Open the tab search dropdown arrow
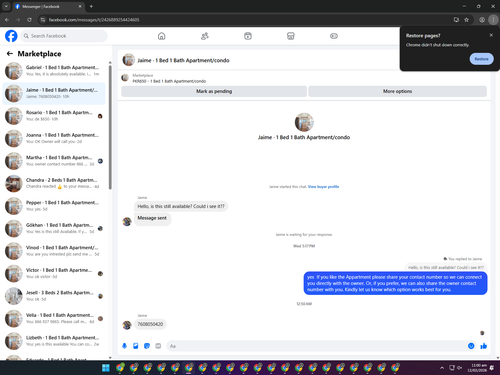Screen dimensions: 500x375 pyautogui.click(x=6, y=6)
